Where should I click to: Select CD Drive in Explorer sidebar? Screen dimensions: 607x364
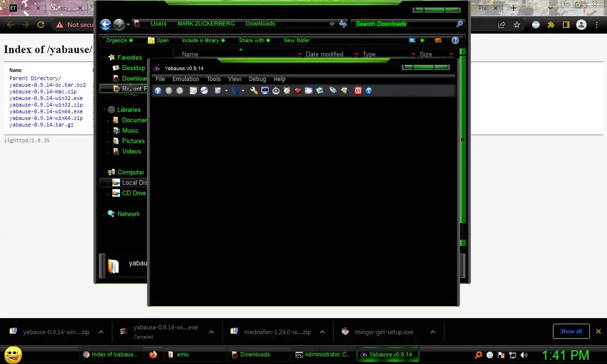[x=129, y=193]
